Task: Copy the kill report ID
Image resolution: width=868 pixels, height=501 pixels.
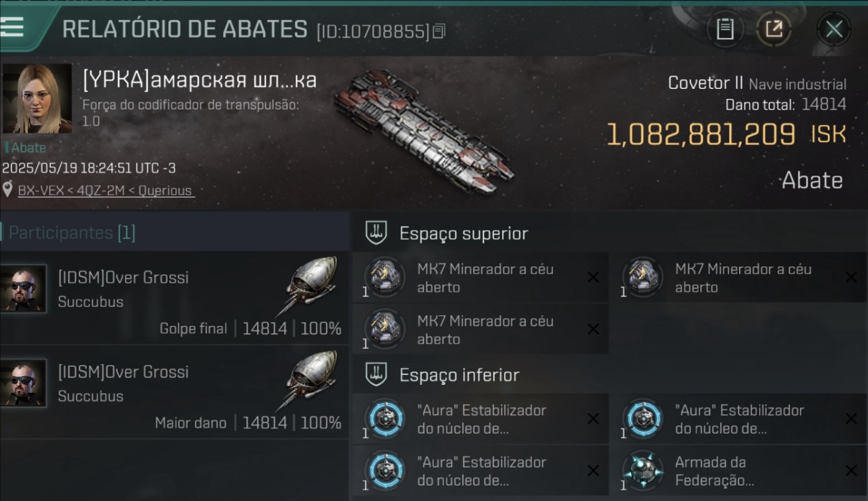Action: [x=439, y=31]
